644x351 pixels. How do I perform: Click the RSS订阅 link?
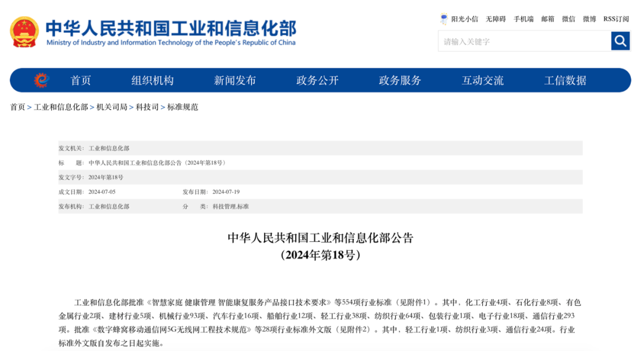[x=616, y=19]
